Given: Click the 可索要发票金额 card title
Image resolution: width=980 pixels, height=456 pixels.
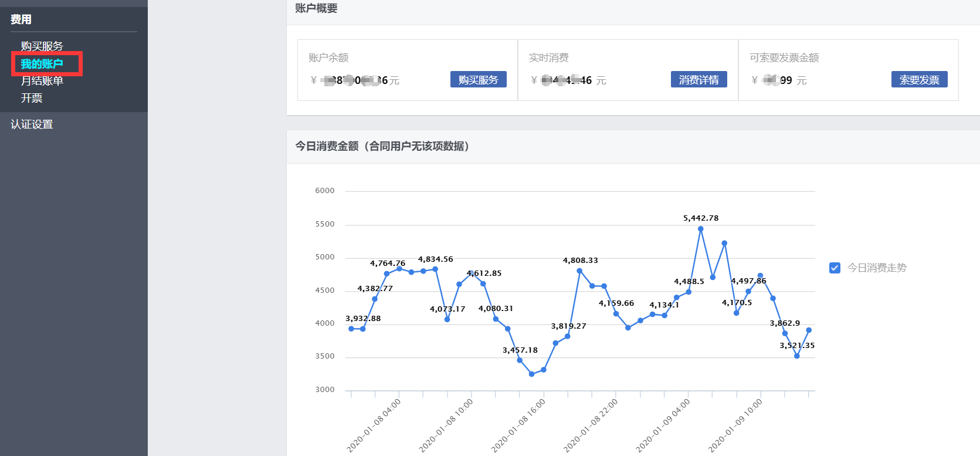Looking at the screenshot, I should point(784,58).
